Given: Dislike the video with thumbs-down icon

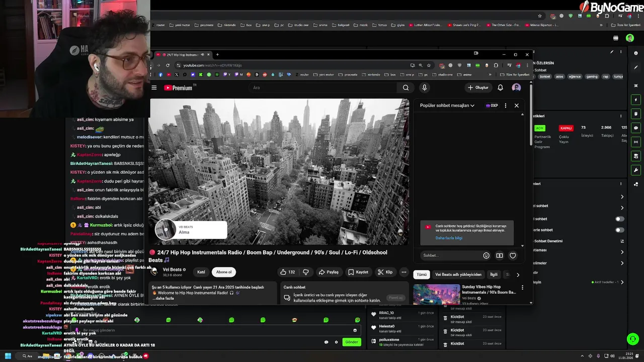Looking at the screenshot, I should pos(305,272).
